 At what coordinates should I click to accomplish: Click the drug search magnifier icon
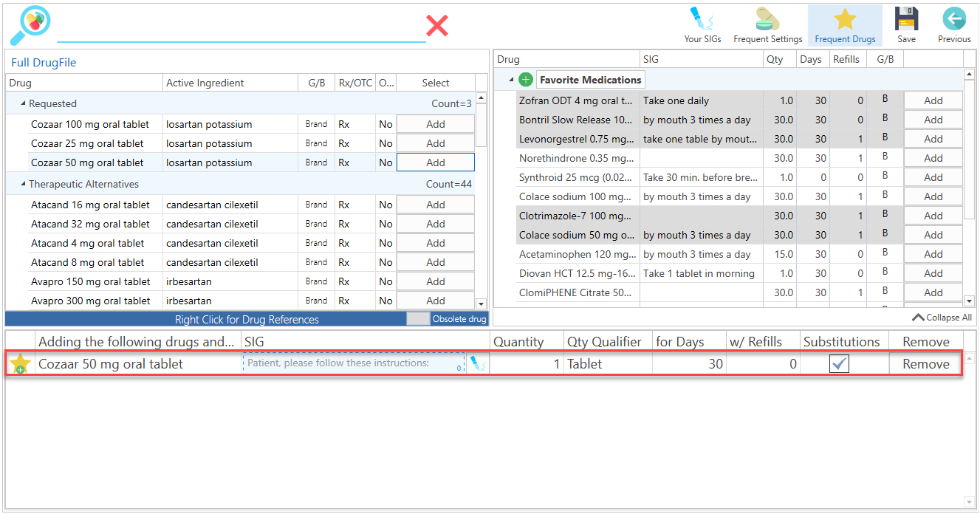click(x=30, y=25)
